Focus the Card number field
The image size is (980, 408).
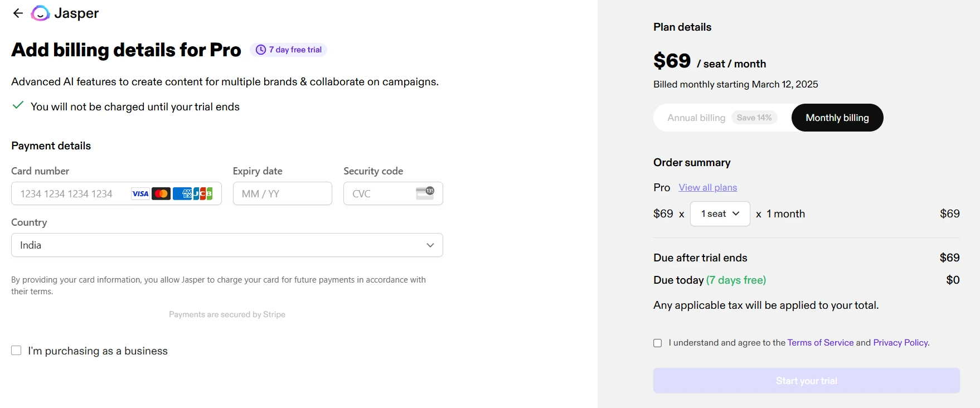[117, 193]
